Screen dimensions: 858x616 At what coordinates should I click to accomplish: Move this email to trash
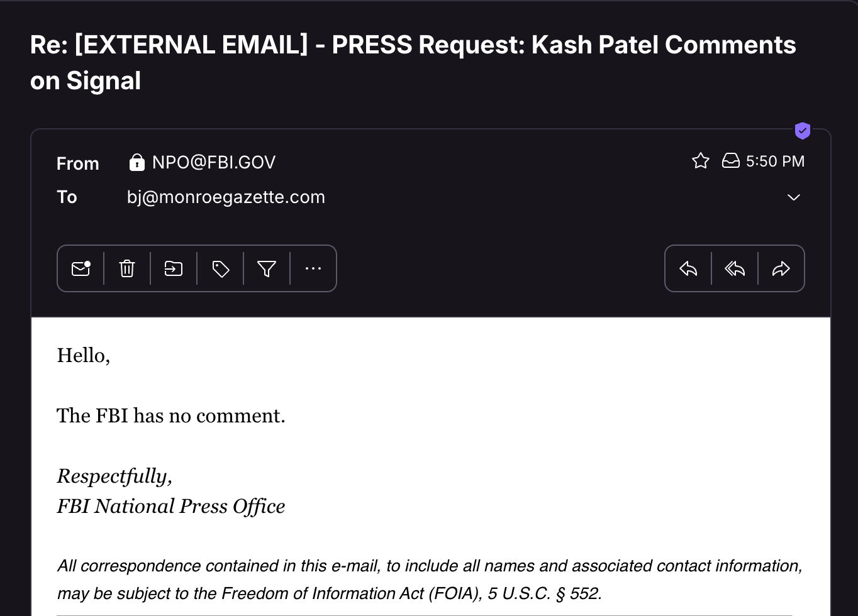click(127, 269)
